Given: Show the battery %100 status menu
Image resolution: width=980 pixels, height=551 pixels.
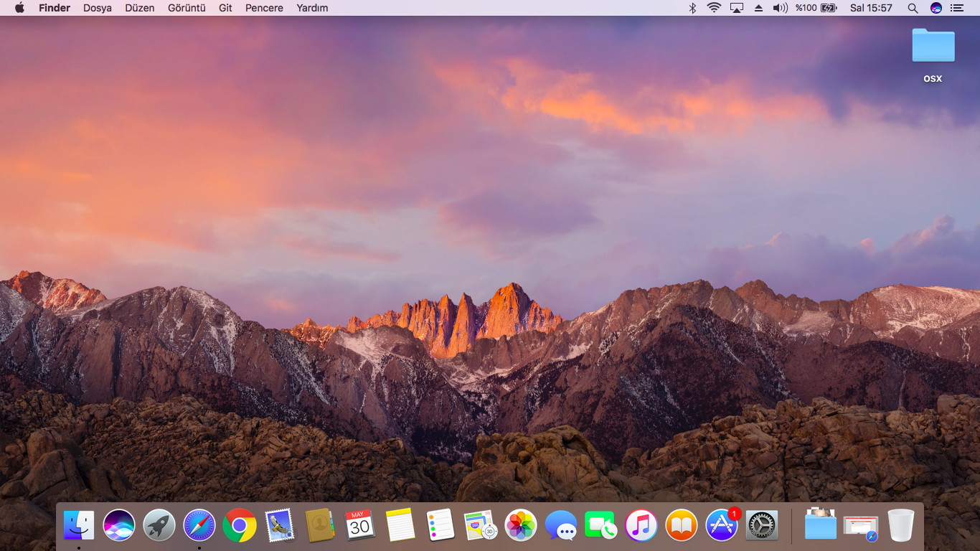Looking at the screenshot, I should 816,8.
